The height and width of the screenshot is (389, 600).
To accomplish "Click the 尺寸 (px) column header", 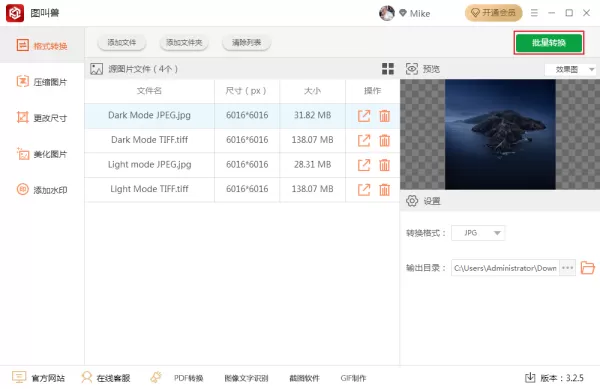I will pyautogui.click(x=247, y=91).
